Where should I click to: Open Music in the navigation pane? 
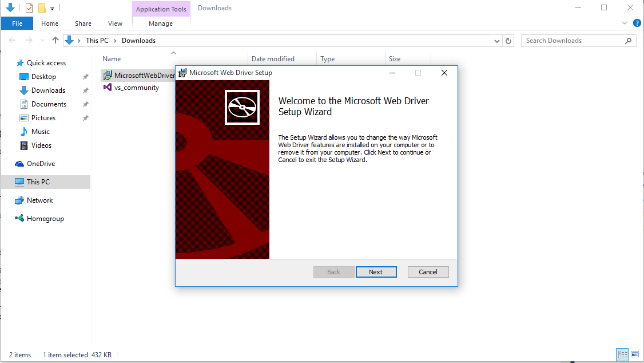point(40,132)
